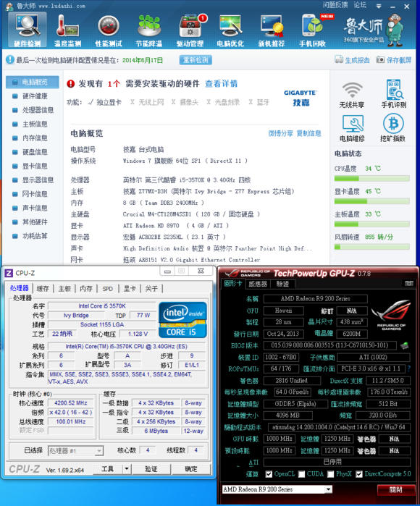Screen dimensions: 420x506
Task: Open 手机回收 phone recycling icon
Action: (313, 30)
